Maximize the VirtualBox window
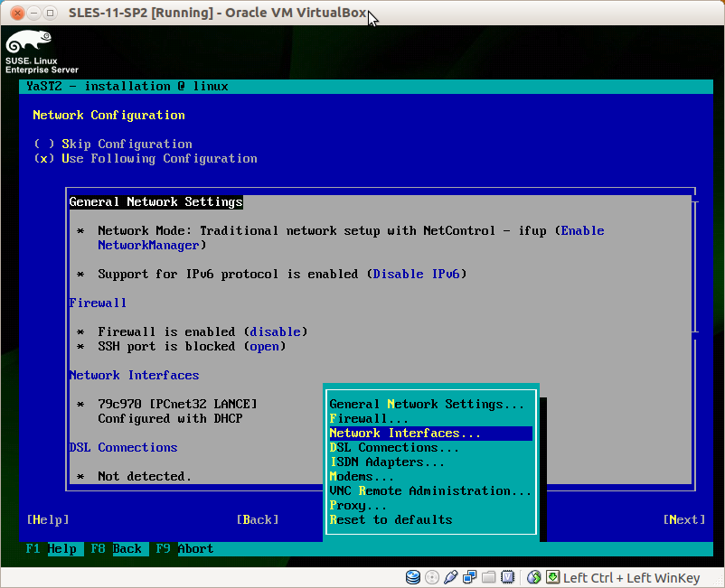Image resolution: width=725 pixels, height=588 pixels. click(50, 13)
